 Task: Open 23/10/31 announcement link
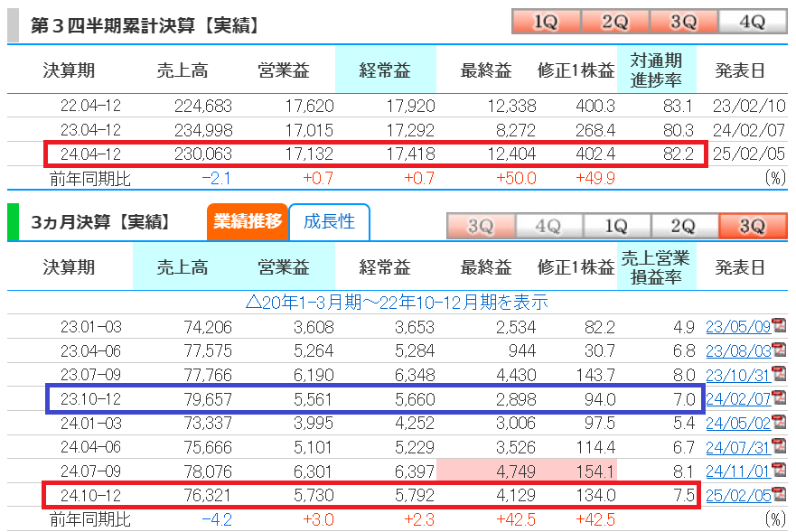738,375
